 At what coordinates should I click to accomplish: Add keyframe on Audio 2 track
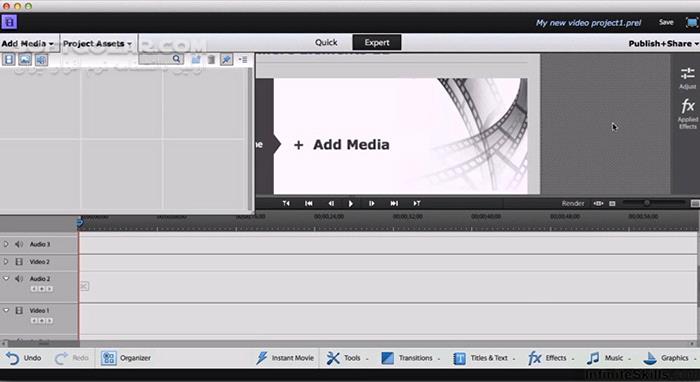click(42, 289)
